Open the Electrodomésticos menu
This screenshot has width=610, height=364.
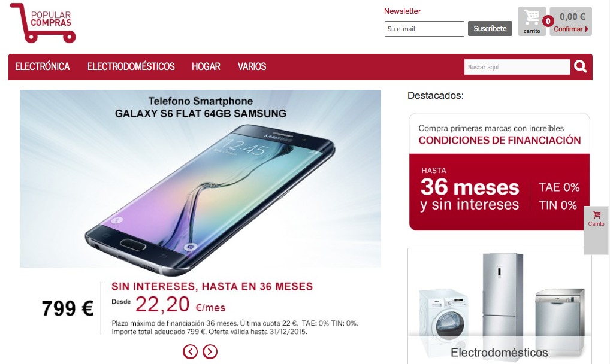point(131,66)
